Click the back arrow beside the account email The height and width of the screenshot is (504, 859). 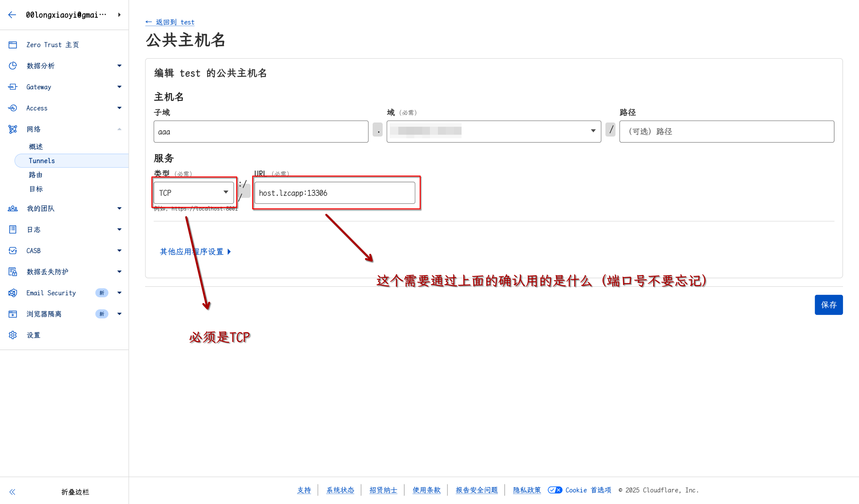coord(12,15)
